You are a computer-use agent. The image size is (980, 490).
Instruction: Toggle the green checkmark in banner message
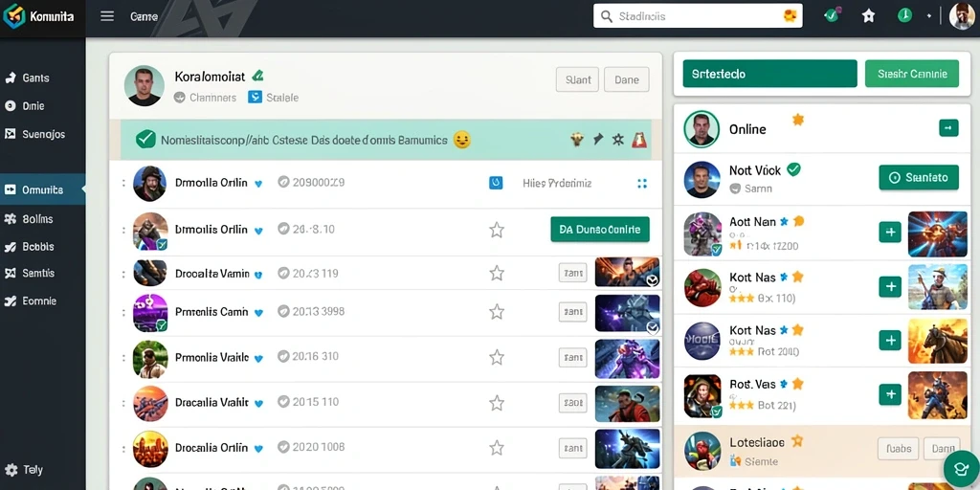coord(145,140)
